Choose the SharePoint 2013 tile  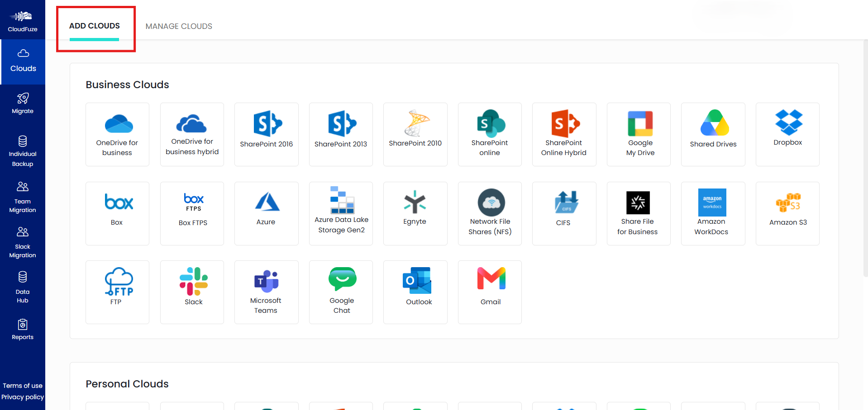341,134
